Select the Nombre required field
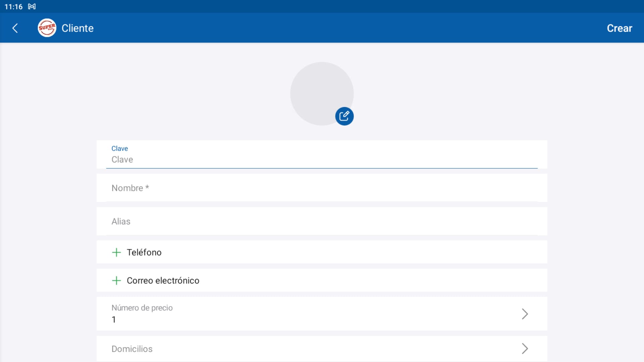The image size is (644, 362). (x=321, y=188)
